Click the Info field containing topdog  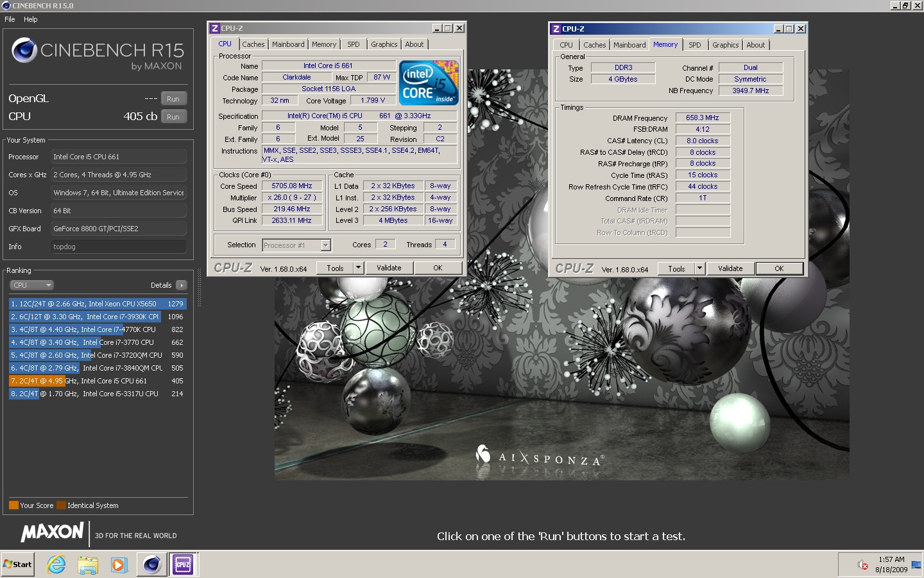pos(119,247)
